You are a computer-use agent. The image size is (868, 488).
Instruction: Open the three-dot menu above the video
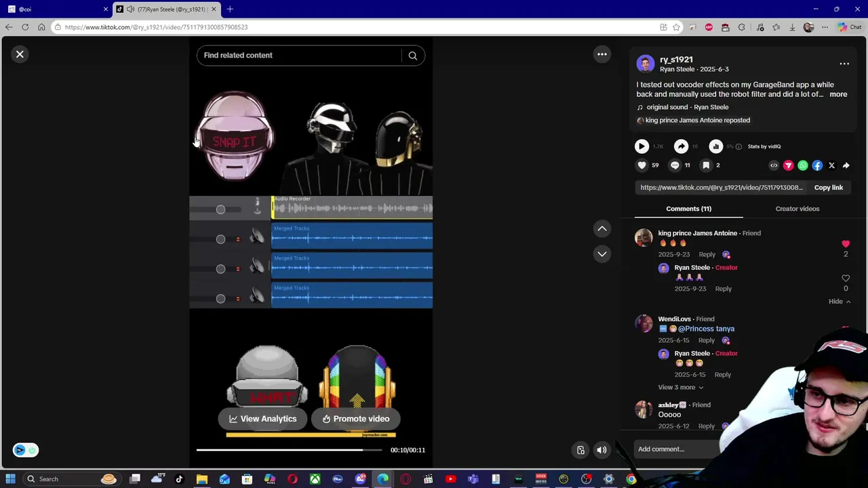pos(601,54)
